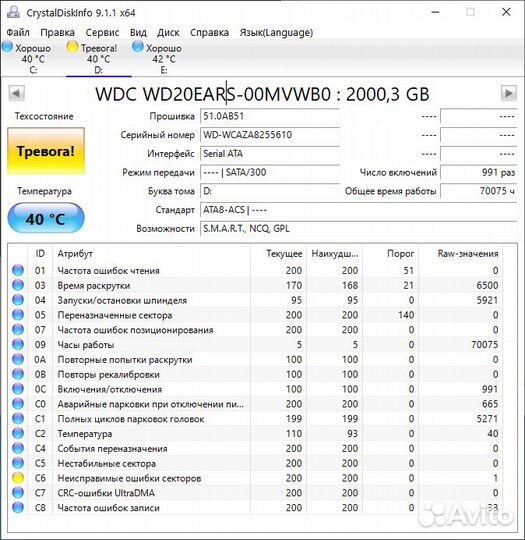Click the Raw-значения column header
The image size is (525, 540).
461,254
